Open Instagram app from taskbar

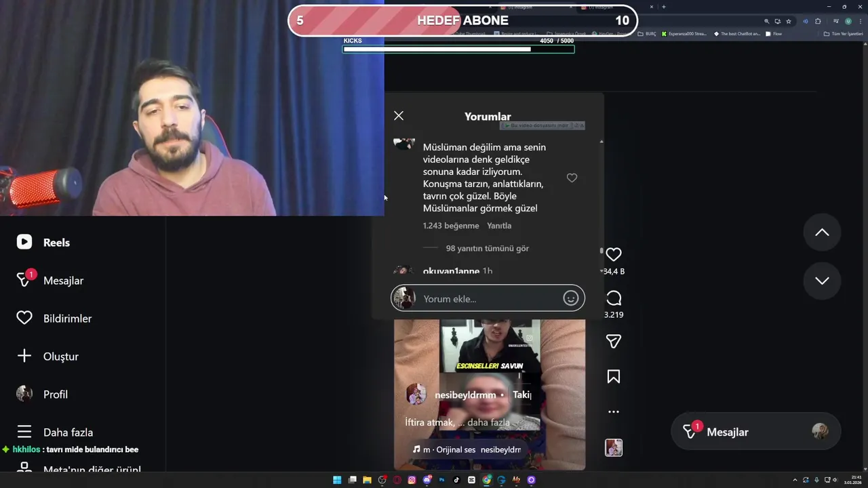tap(412, 480)
